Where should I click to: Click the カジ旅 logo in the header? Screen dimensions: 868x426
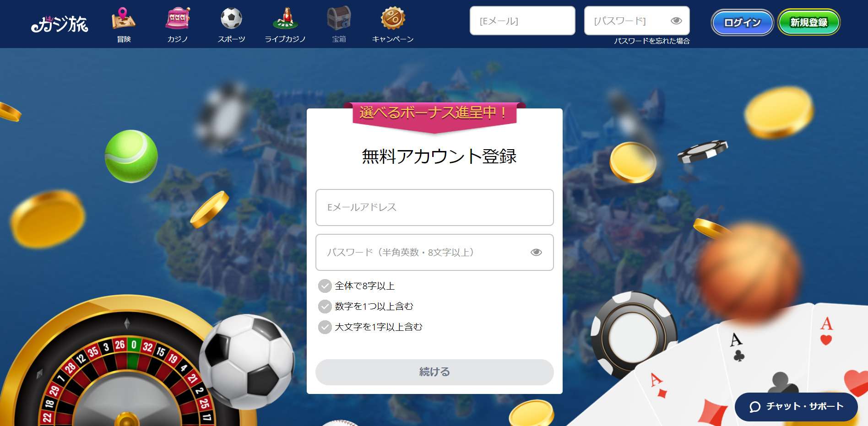(x=60, y=24)
